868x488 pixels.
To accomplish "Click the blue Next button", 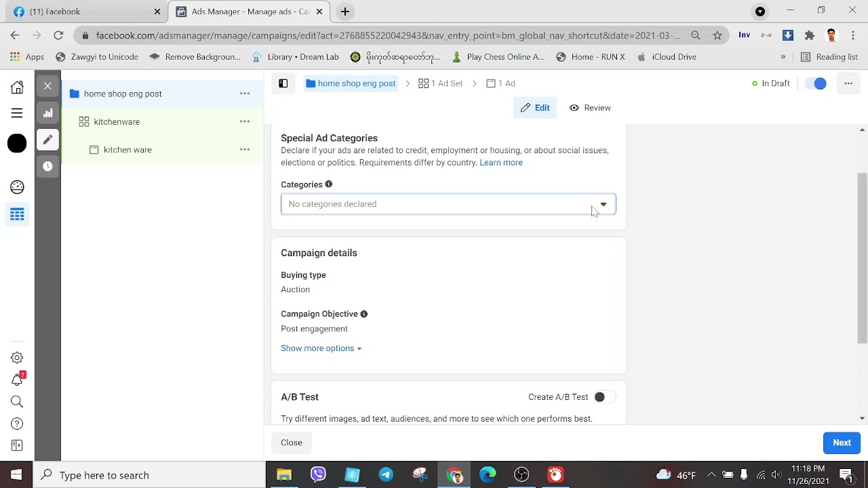I will pyautogui.click(x=842, y=443).
